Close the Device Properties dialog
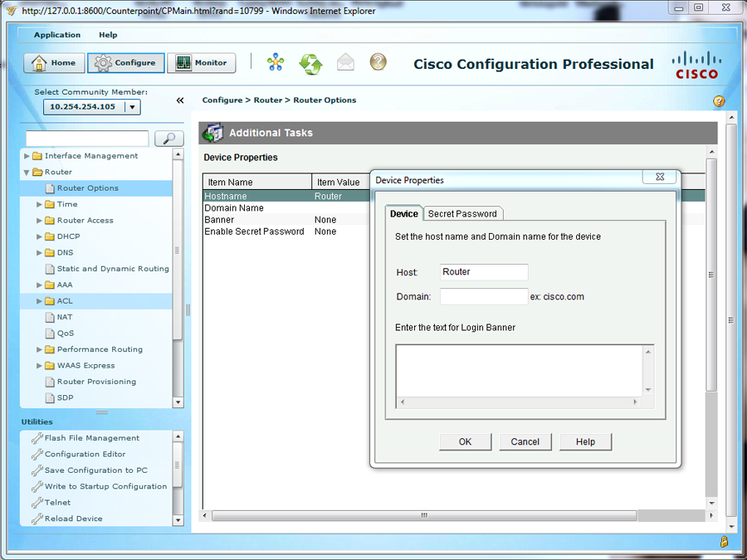The width and height of the screenshot is (747, 560). coord(659,177)
